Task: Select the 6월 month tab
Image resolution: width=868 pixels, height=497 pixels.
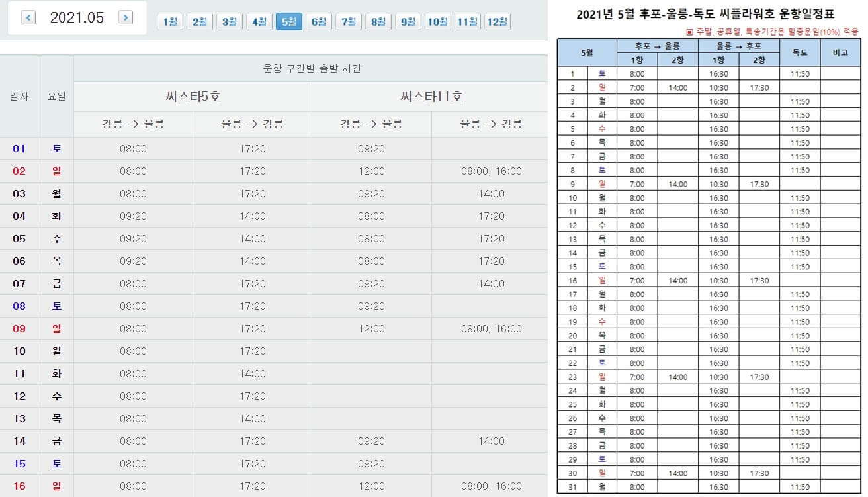Action: [319, 22]
